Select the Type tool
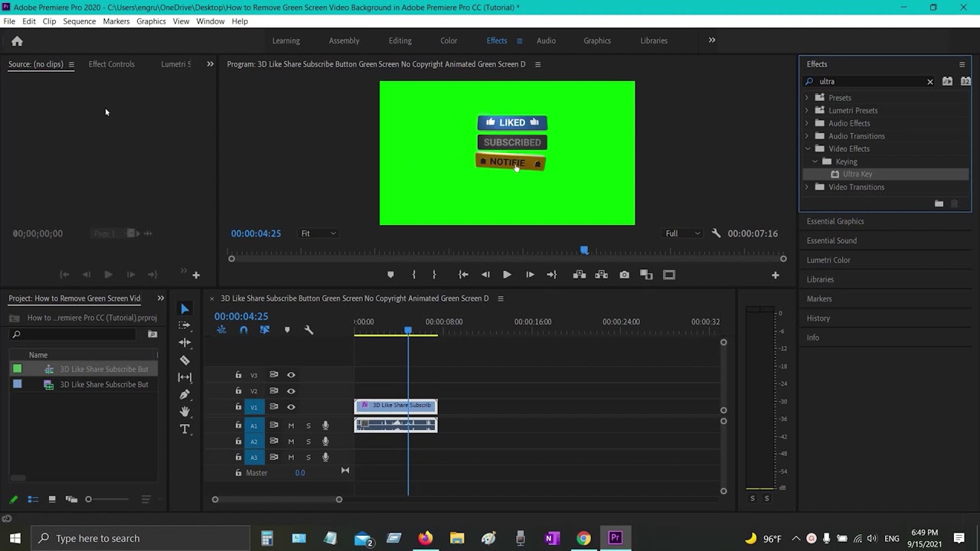This screenshot has width=980, height=551. click(x=185, y=429)
